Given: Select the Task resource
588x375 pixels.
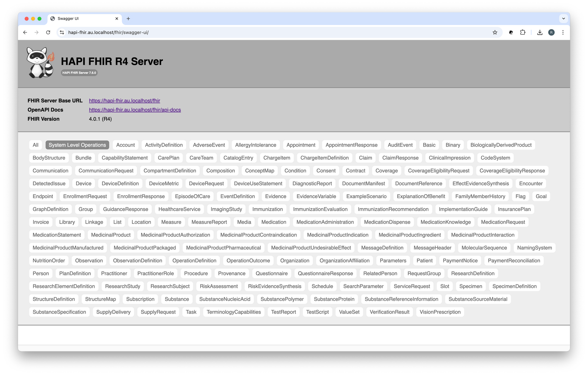Looking at the screenshot, I should [191, 312].
